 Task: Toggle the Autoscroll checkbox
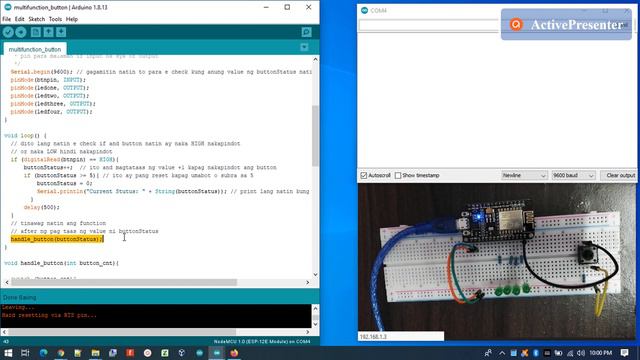[364, 176]
